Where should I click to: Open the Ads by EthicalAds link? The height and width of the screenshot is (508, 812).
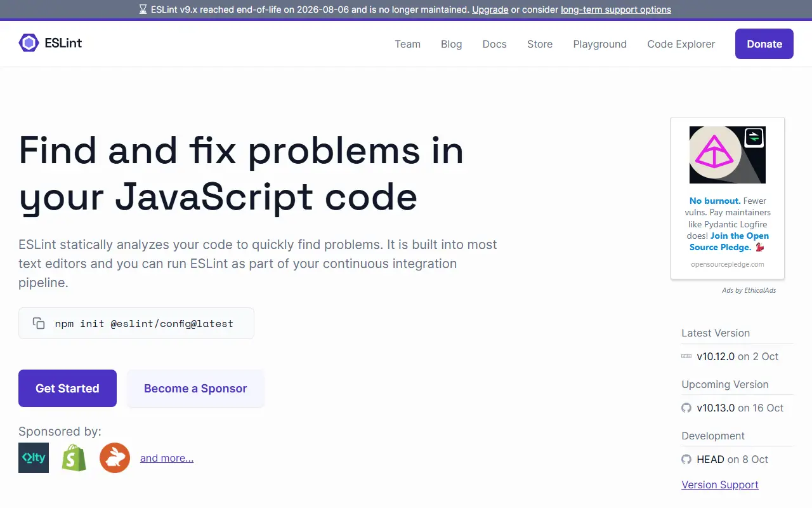click(749, 290)
